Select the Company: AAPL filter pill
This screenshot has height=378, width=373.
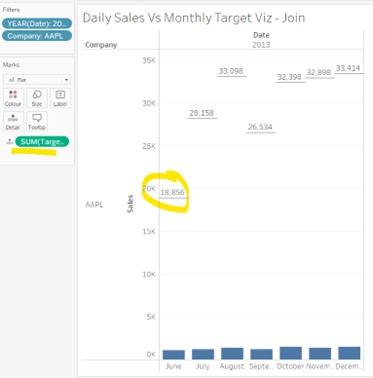pyautogui.click(x=37, y=36)
